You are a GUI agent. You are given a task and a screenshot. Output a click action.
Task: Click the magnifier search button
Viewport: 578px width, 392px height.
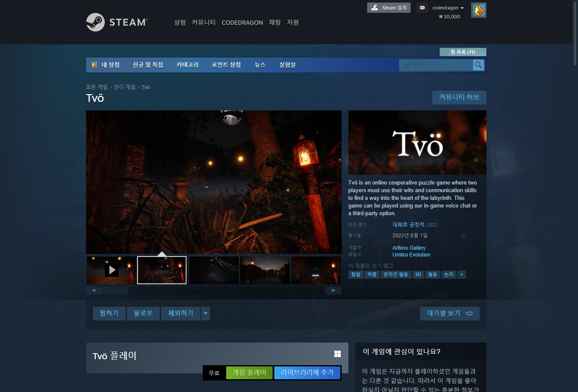(479, 65)
